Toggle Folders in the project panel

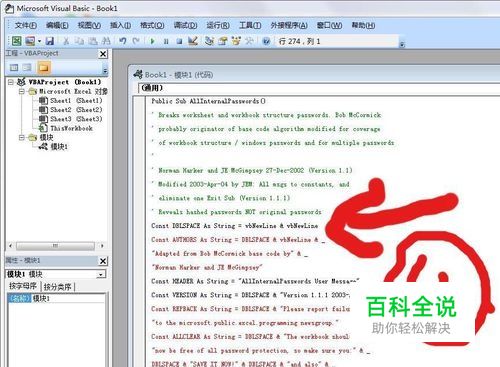pyautogui.click(x=43, y=68)
